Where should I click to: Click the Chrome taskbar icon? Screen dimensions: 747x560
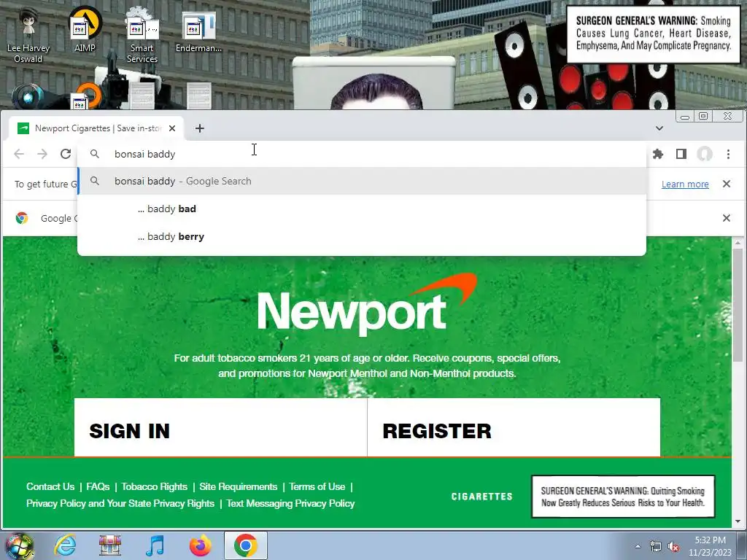click(246, 545)
